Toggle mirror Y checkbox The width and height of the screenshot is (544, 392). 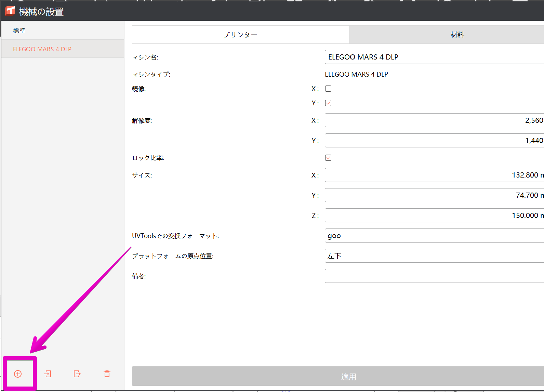click(328, 103)
